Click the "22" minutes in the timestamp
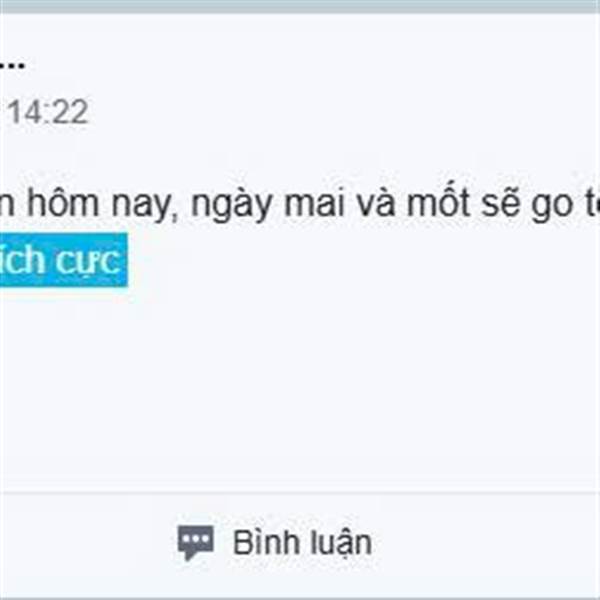Image resolution: width=600 pixels, height=600 pixels. (70, 112)
